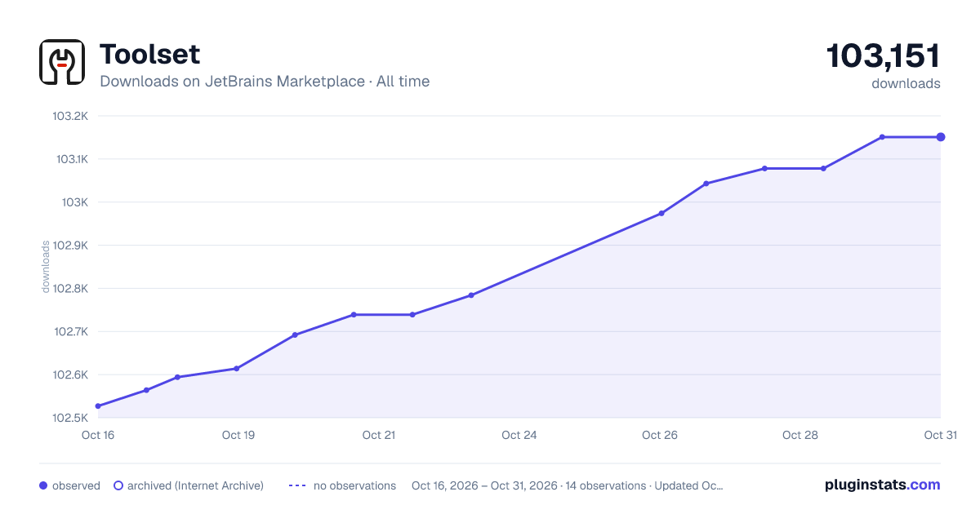Select the 'Toolset' title heading
This screenshot has width=980, height=514.
(x=149, y=54)
